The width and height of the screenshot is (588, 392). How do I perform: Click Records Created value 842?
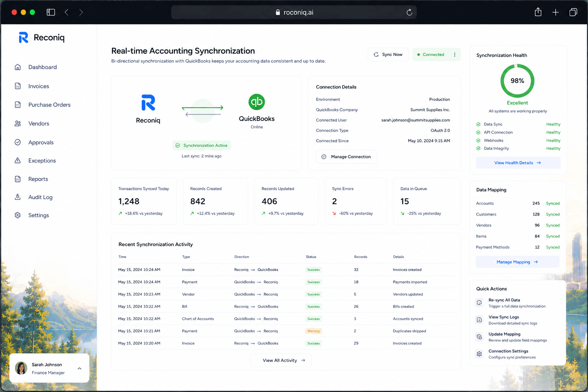[198, 201]
